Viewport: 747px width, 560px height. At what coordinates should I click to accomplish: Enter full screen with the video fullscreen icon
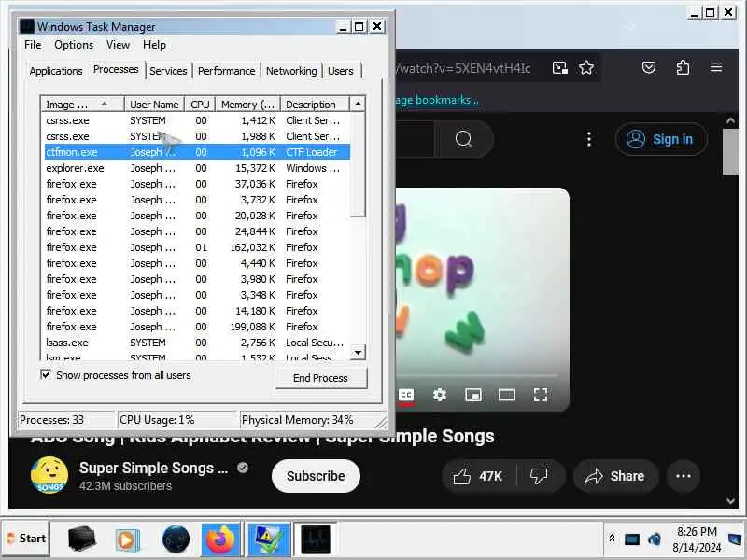point(541,395)
